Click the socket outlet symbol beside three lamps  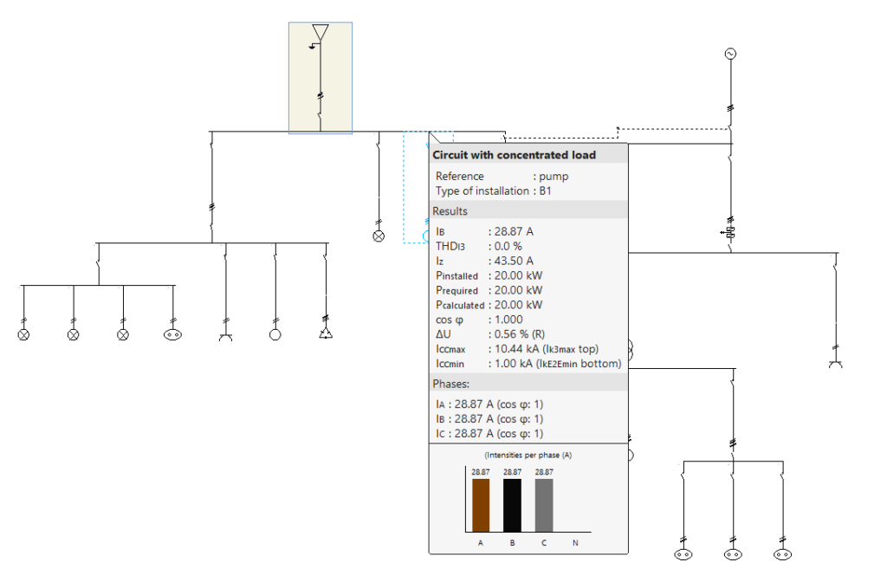pos(172,334)
